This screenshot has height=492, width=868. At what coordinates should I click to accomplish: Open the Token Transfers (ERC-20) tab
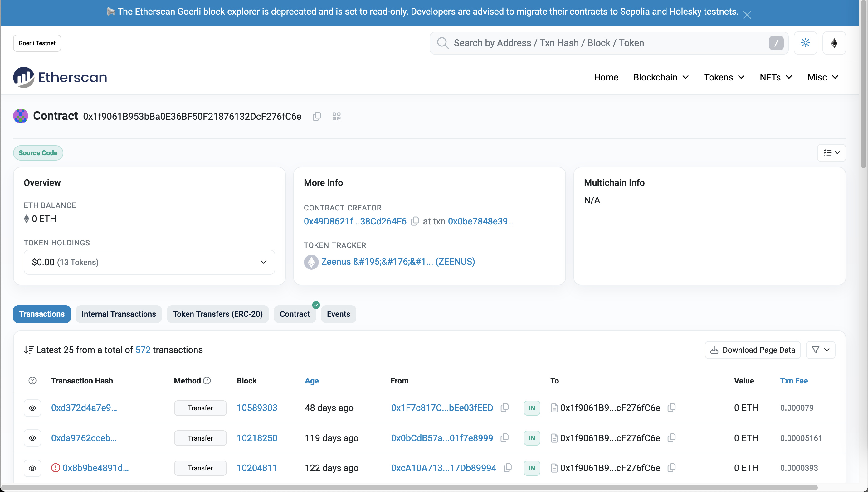[217, 314]
